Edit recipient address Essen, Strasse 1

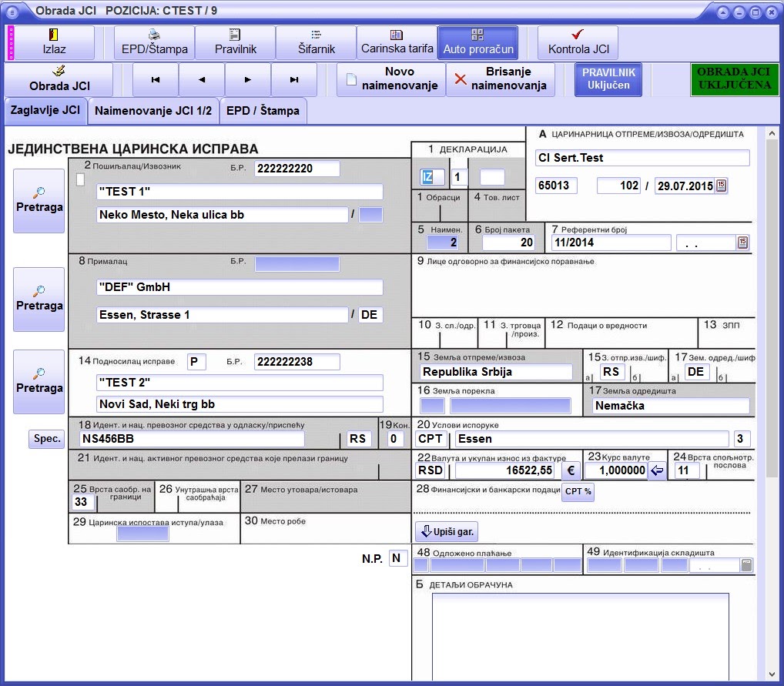pyautogui.click(x=222, y=315)
